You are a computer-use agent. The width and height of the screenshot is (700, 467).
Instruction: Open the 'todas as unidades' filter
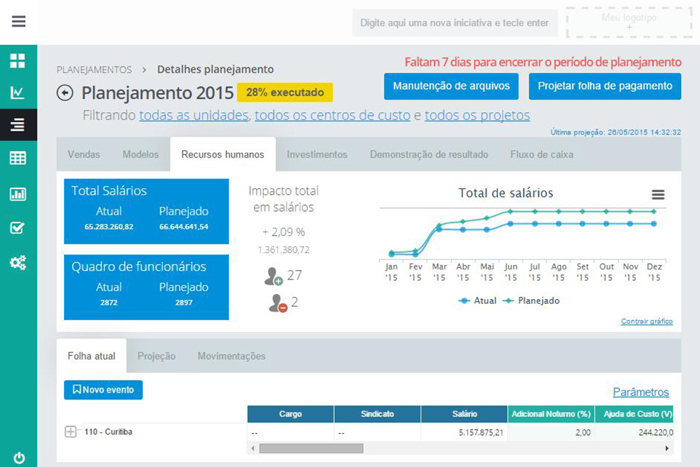[x=195, y=115]
